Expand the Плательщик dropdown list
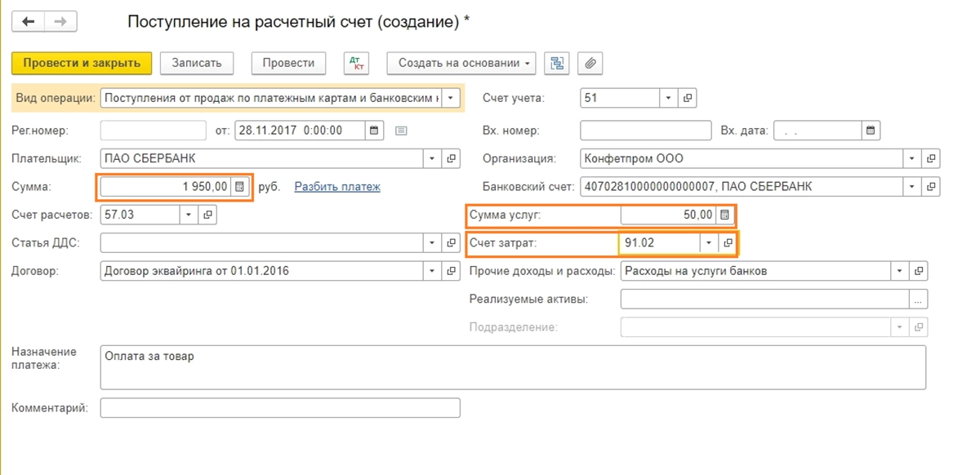The image size is (980, 475). click(x=432, y=158)
